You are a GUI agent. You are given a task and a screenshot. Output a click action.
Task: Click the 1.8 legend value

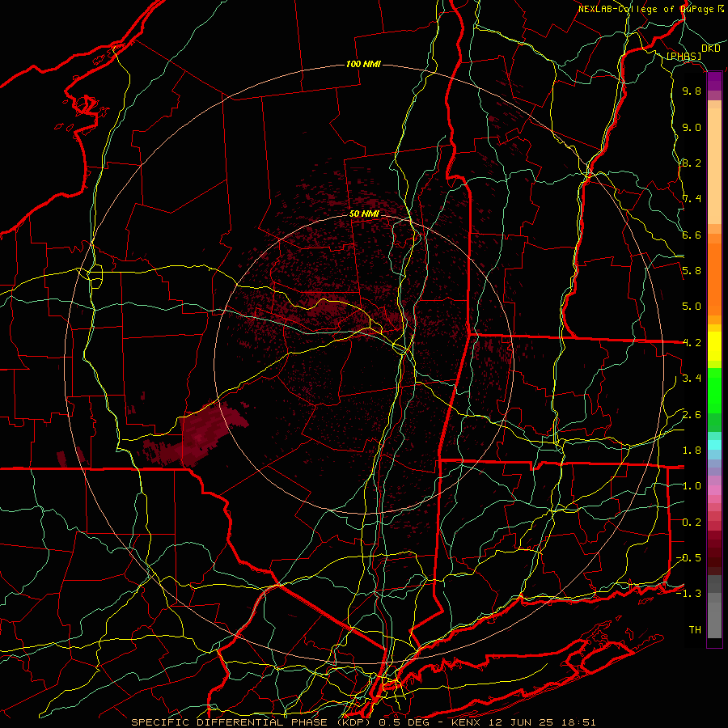pyautogui.click(x=692, y=451)
